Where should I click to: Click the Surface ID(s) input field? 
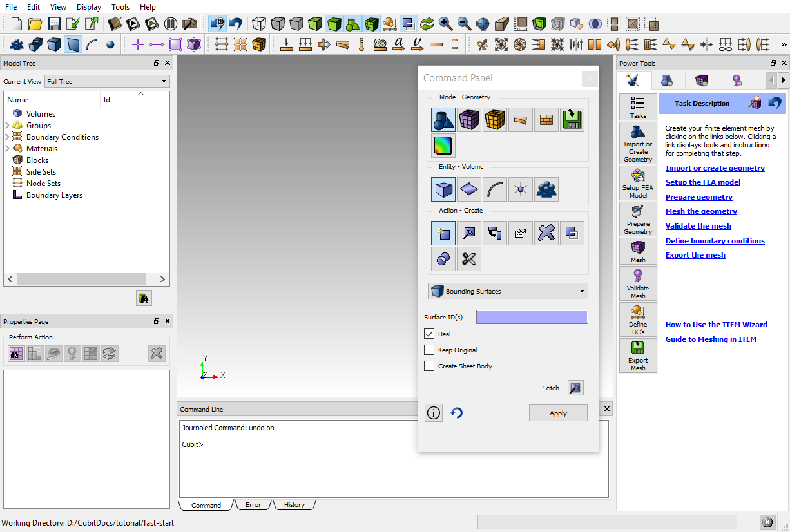532,317
